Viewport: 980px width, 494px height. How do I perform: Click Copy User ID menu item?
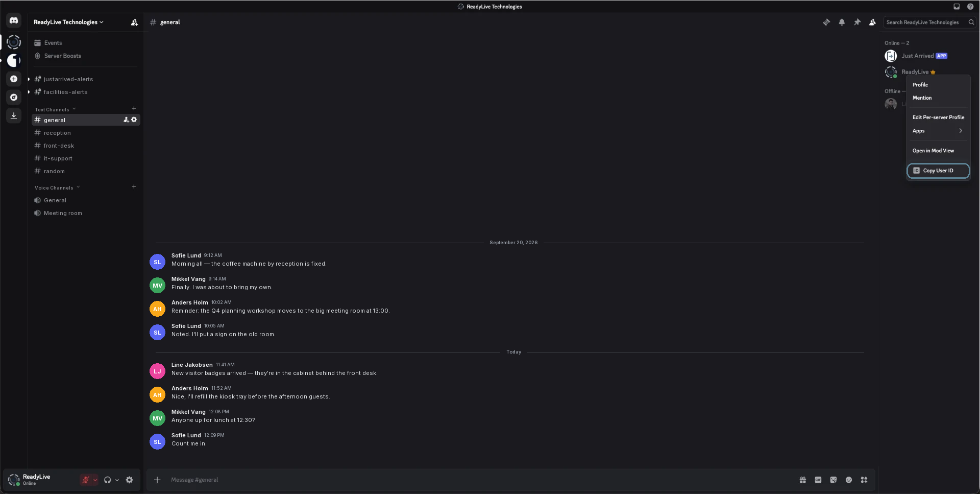[x=938, y=171]
